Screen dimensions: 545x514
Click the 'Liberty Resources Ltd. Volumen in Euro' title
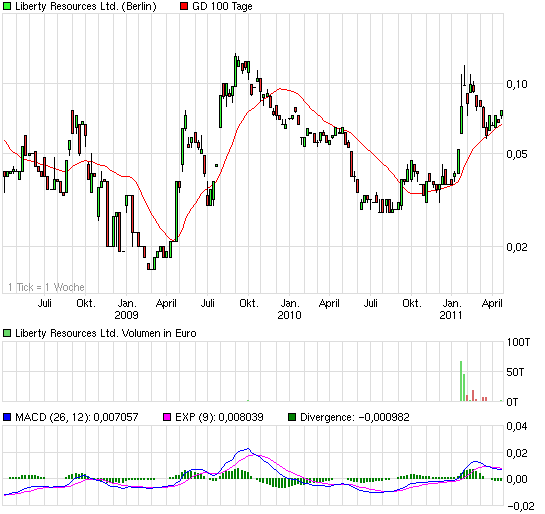click(106, 333)
